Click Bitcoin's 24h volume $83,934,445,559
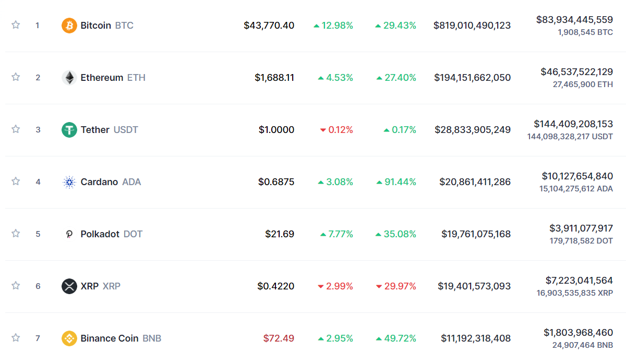 coord(574,20)
